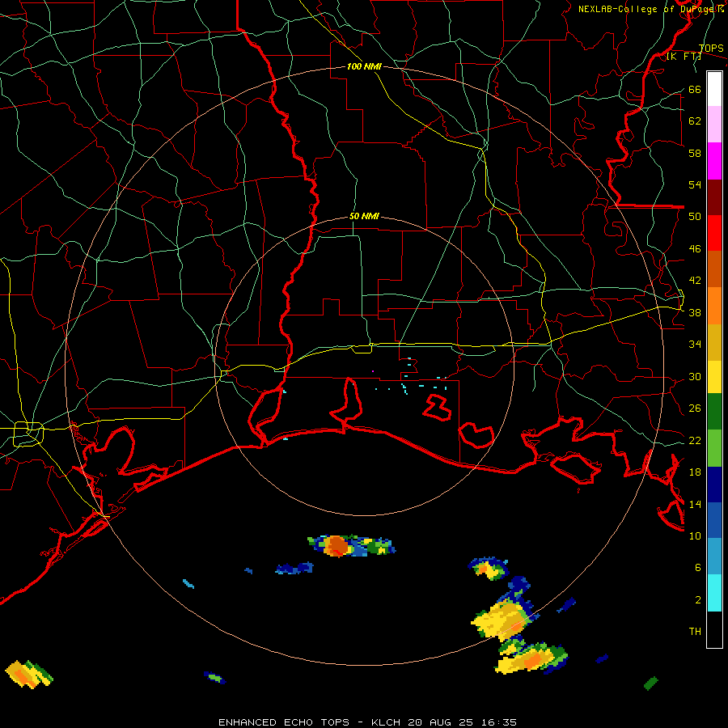
Task: Click the 100 NMI range ring label
Action: click(364, 66)
